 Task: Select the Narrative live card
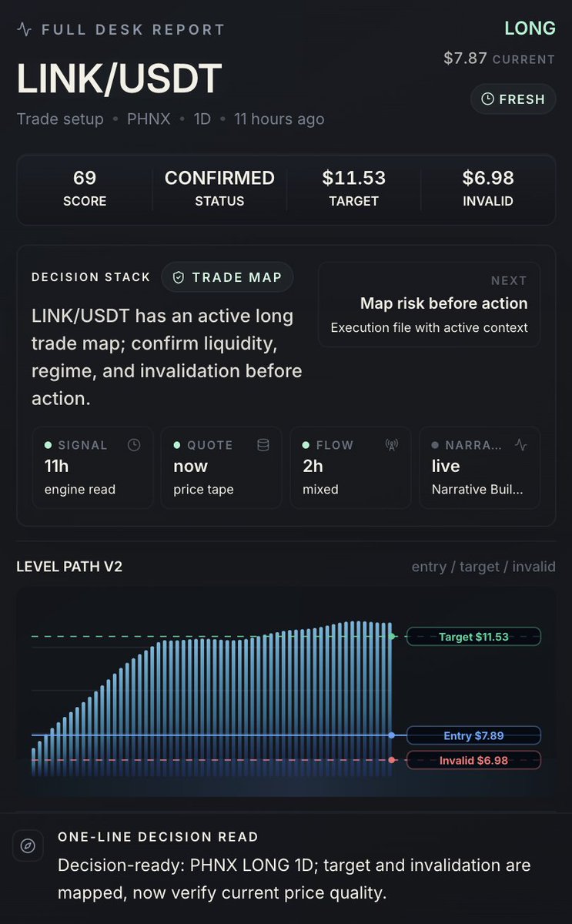480,467
